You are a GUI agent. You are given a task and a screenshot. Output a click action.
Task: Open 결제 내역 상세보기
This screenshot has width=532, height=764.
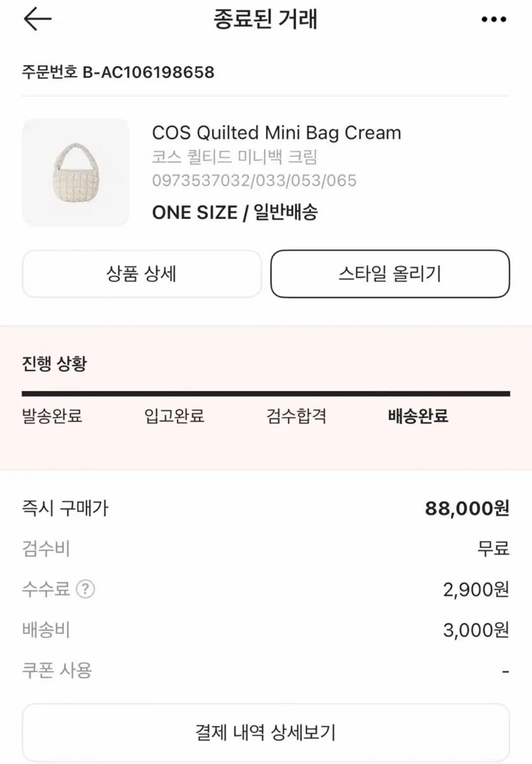[265, 732]
